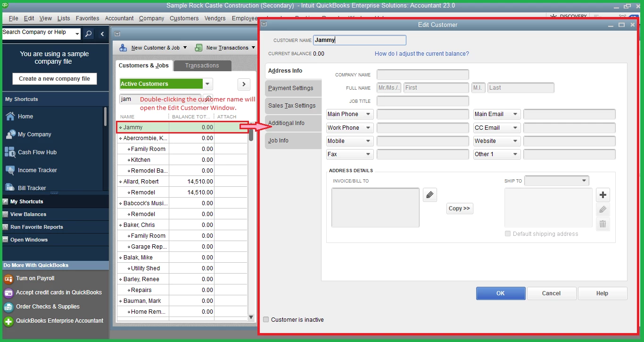
Task: Open the Vendors menu
Action: (215, 18)
